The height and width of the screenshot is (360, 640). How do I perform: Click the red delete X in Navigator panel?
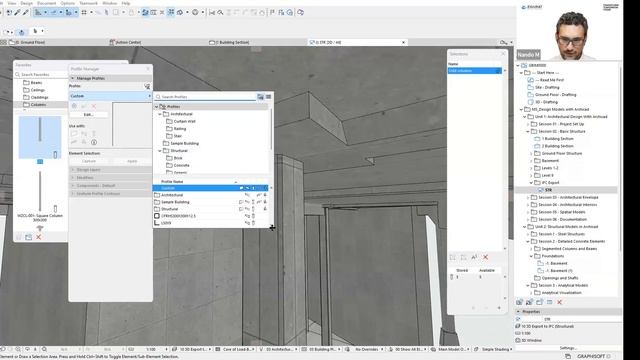coord(560,302)
